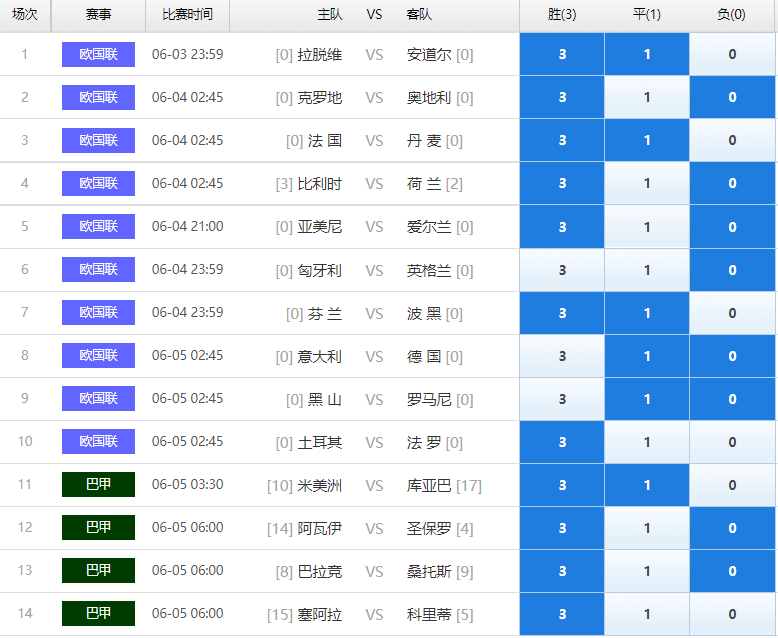The image size is (778, 638).
Task: Select loss (0) for 法国 vs 丹麦
Action: 732,140
